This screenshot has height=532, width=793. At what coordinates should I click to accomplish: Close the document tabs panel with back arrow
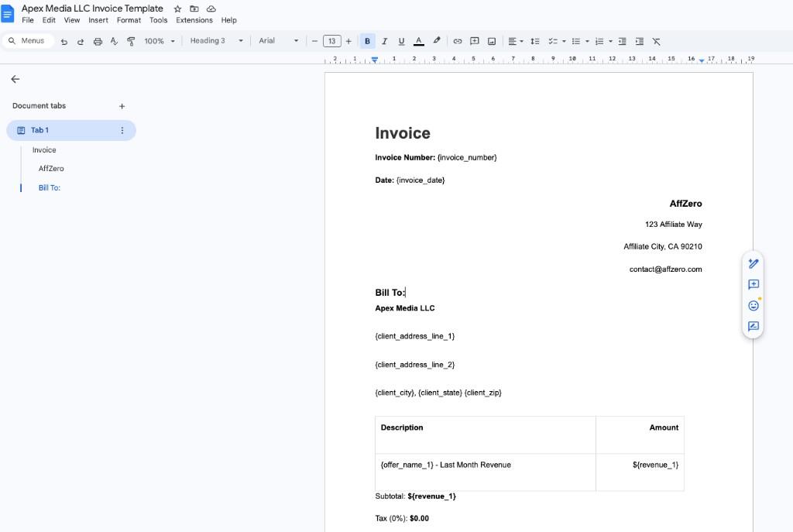pyautogui.click(x=15, y=79)
